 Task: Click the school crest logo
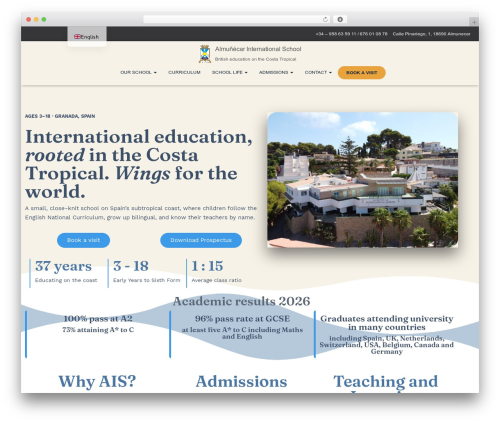pyautogui.click(x=205, y=54)
